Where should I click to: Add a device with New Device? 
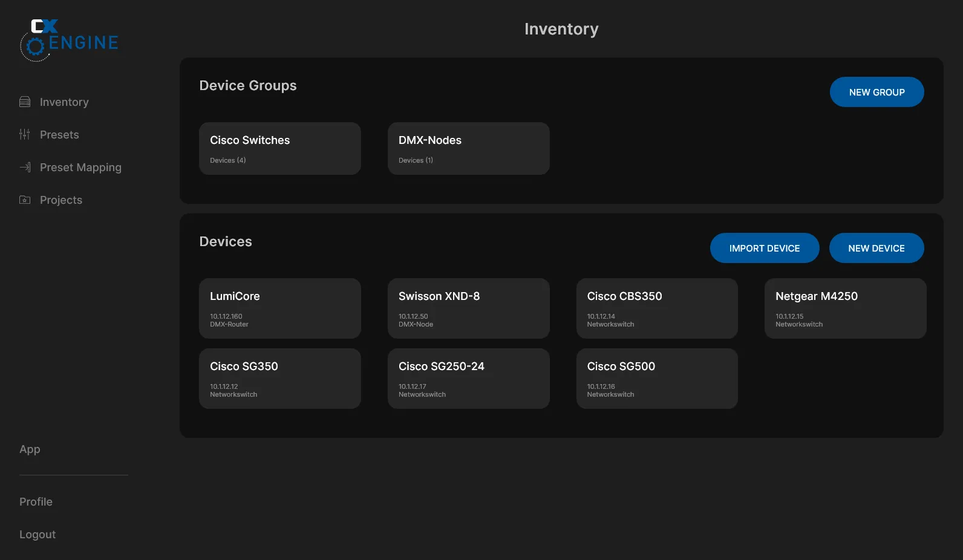pyautogui.click(x=876, y=248)
